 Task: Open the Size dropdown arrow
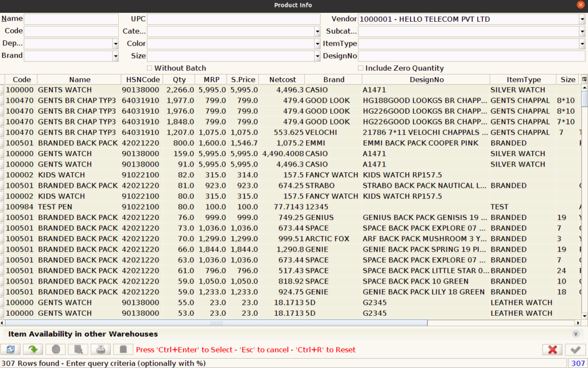click(317, 56)
